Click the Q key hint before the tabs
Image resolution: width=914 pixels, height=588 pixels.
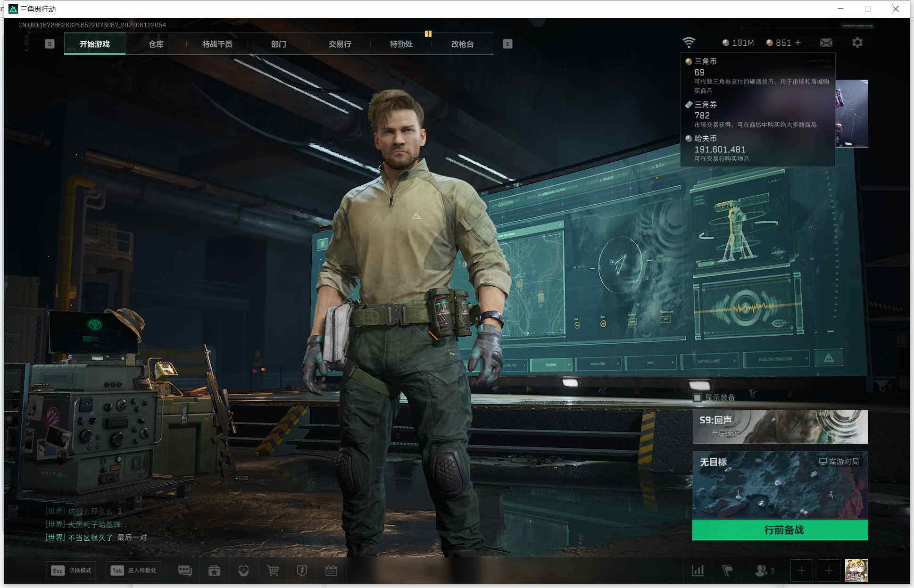tap(50, 44)
